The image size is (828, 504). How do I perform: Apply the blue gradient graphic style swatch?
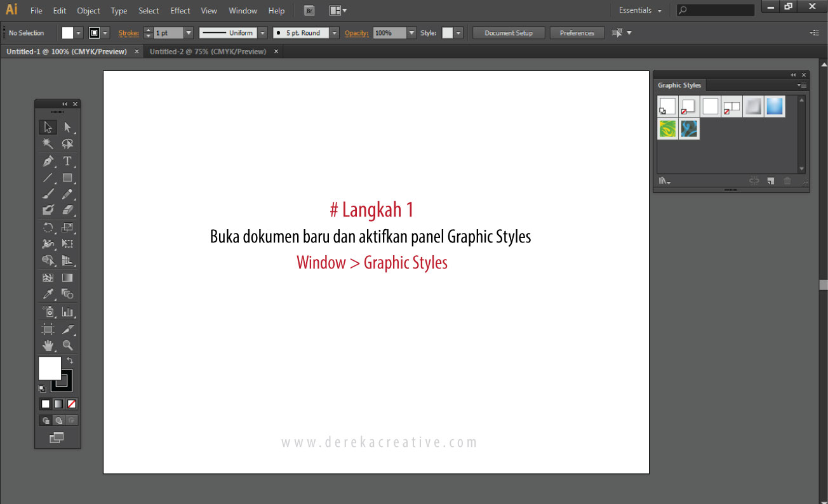point(775,107)
